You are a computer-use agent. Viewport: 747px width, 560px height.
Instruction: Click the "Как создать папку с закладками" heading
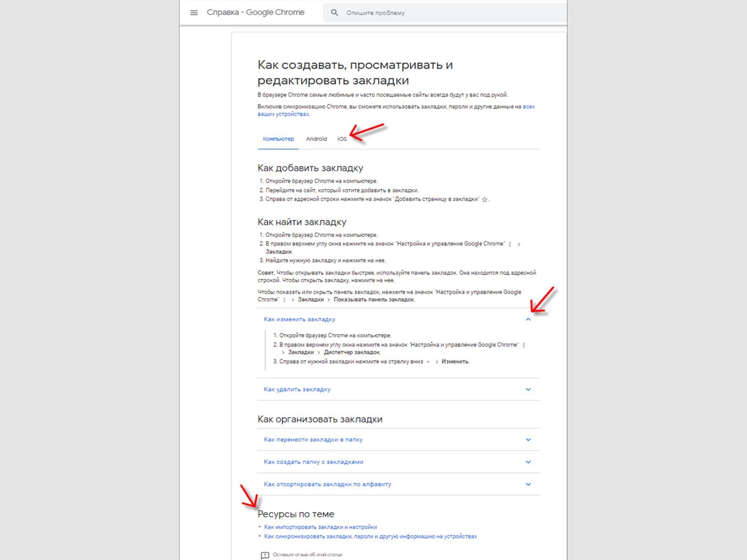[x=313, y=462]
